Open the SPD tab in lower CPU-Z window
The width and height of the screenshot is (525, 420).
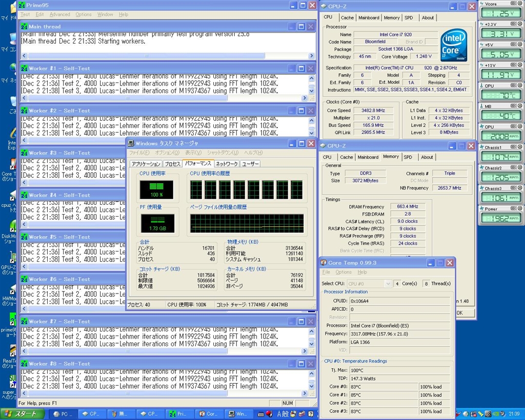pyautogui.click(x=408, y=157)
